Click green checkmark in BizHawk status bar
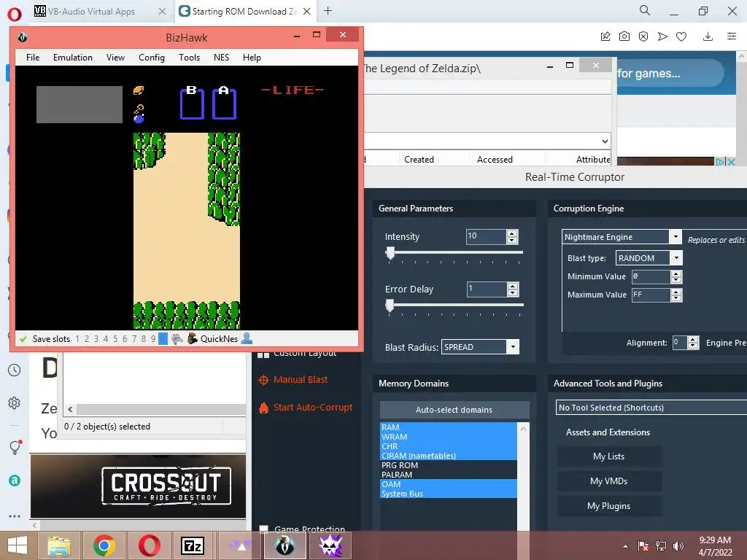Image resolution: width=747 pixels, height=560 pixels. [23, 339]
